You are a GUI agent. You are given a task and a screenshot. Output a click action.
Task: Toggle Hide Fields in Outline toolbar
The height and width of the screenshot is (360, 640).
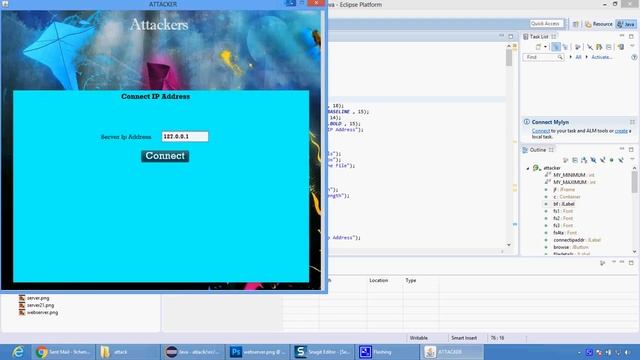tap(593, 160)
